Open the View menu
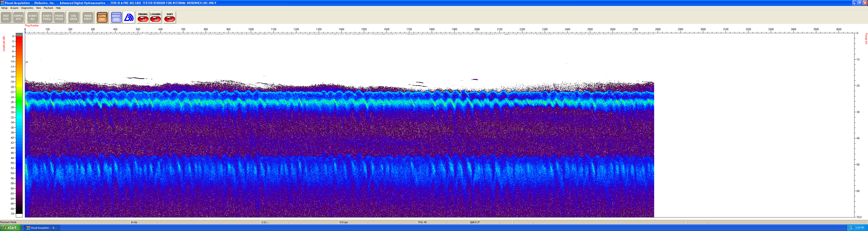This screenshot has height=231, width=868. [x=38, y=8]
